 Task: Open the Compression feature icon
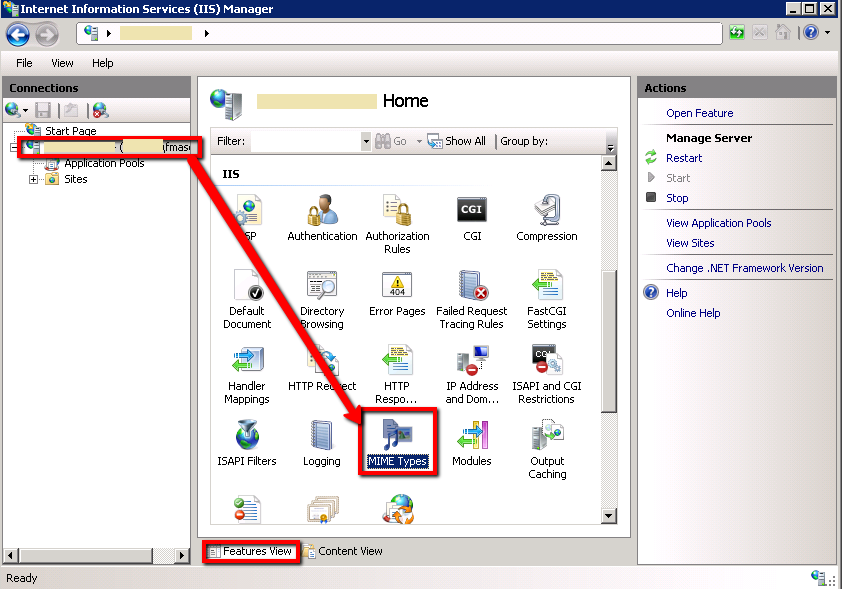coord(546,213)
